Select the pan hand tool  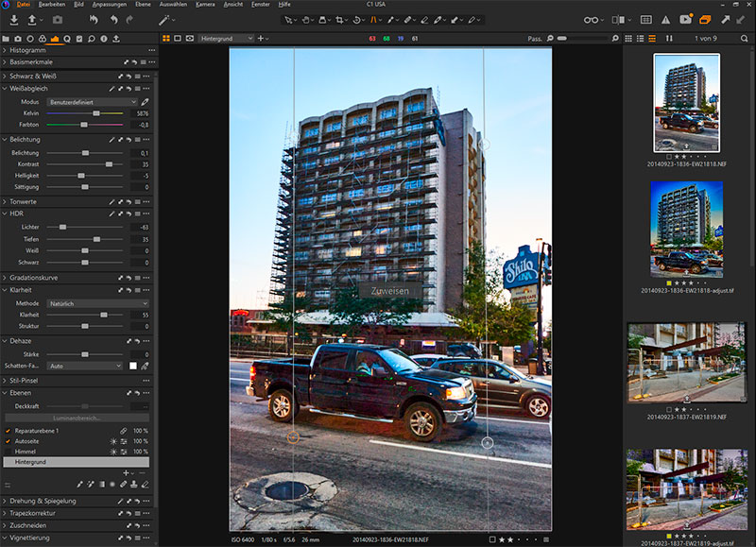click(305, 20)
